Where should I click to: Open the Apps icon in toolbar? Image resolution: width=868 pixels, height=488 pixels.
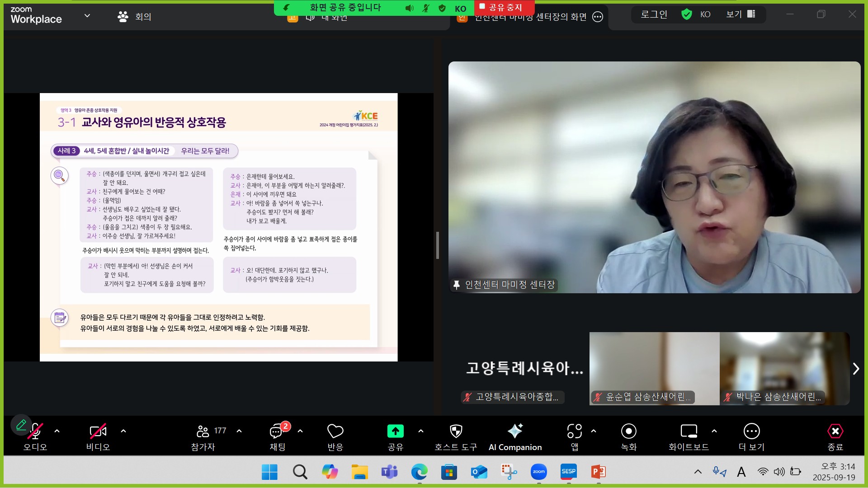click(574, 432)
